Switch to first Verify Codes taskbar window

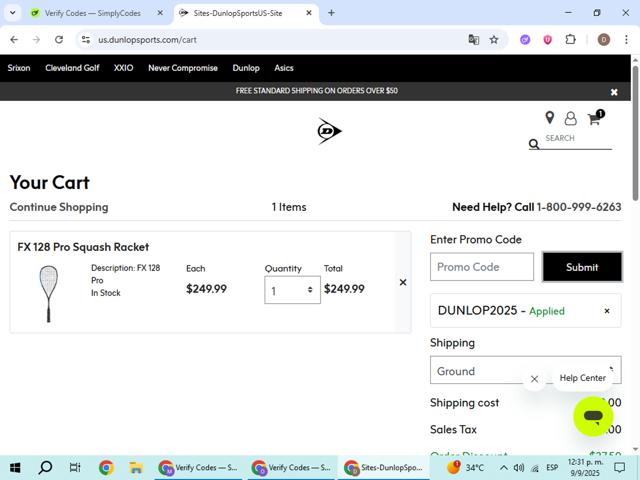click(x=199, y=468)
